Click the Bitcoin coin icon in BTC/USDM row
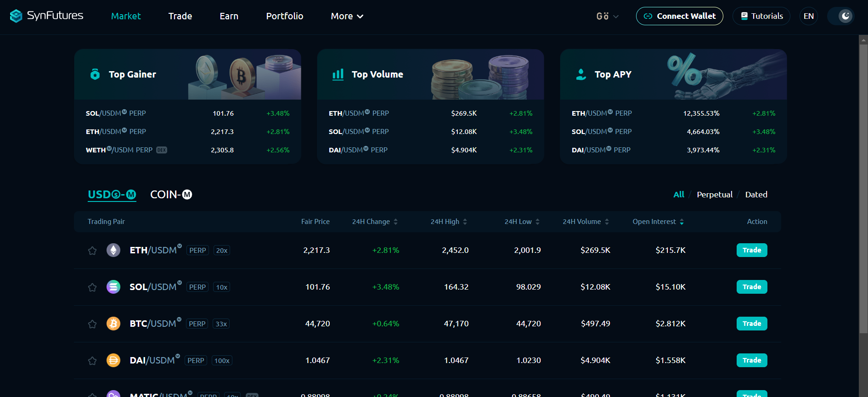Image resolution: width=868 pixels, height=397 pixels. [113, 324]
